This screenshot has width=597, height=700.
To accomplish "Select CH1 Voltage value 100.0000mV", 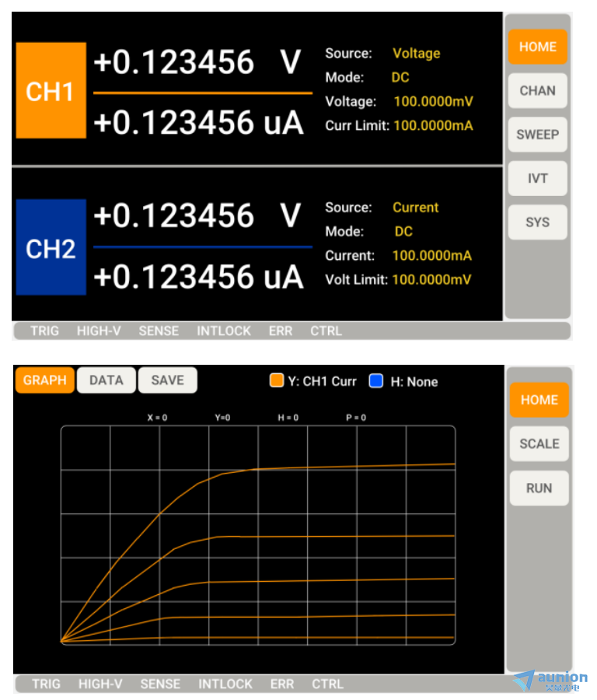I will click(433, 102).
